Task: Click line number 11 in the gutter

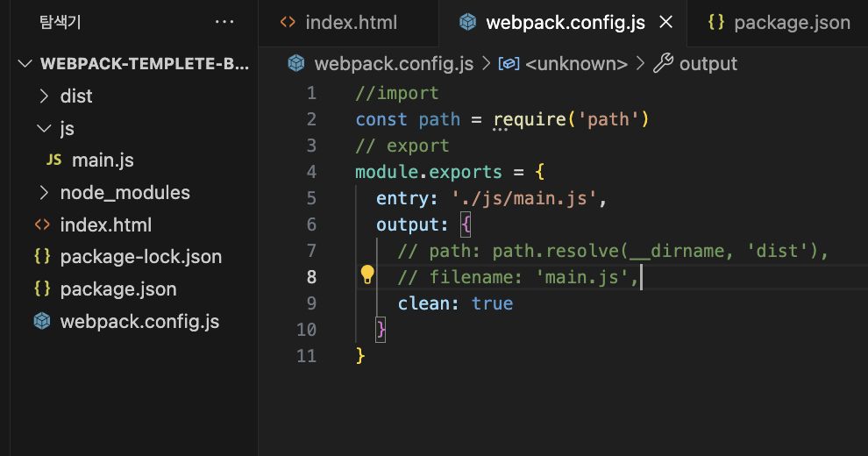Action: click(306, 356)
